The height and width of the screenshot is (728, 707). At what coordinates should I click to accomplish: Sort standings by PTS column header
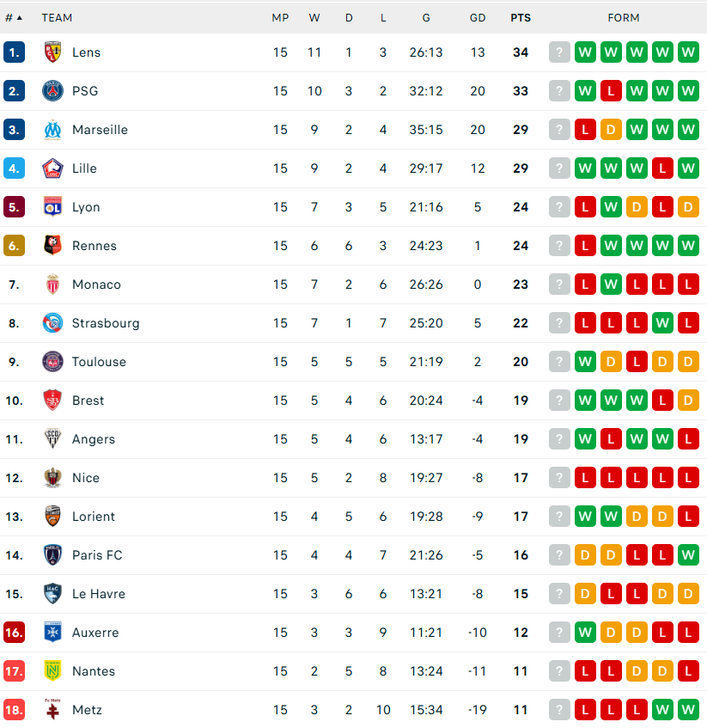(x=521, y=17)
